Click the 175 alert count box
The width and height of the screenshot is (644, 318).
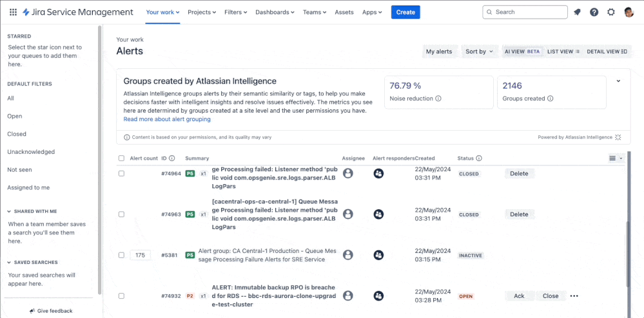[140, 255]
